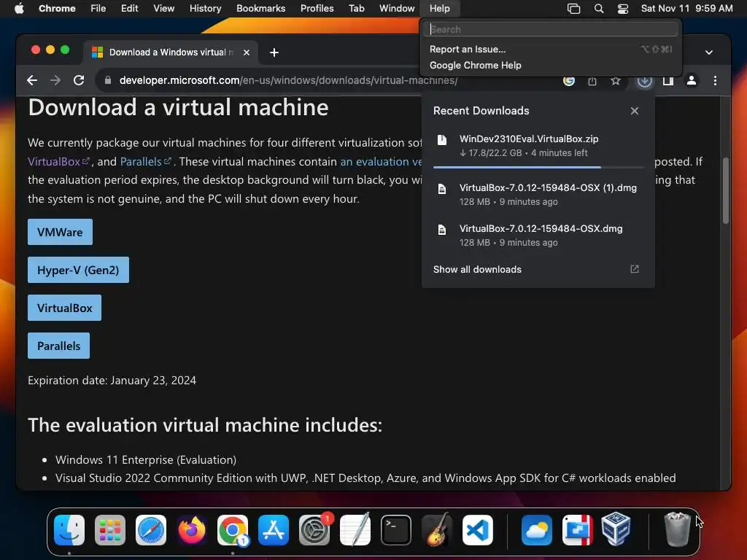The width and height of the screenshot is (747, 560).
Task: Open the App Store from the Dock
Action: coord(274,530)
